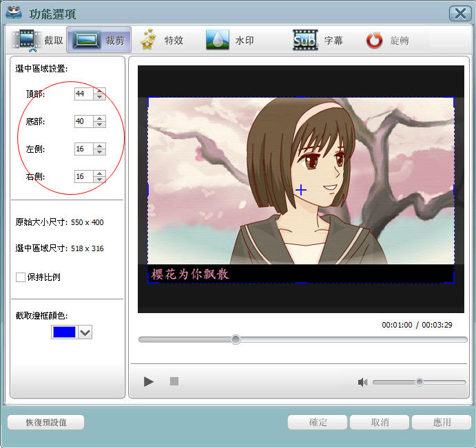Image resolution: width=476 pixels, height=448 pixels.
Task: Click the 取消 cancel button
Action: (380, 422)
